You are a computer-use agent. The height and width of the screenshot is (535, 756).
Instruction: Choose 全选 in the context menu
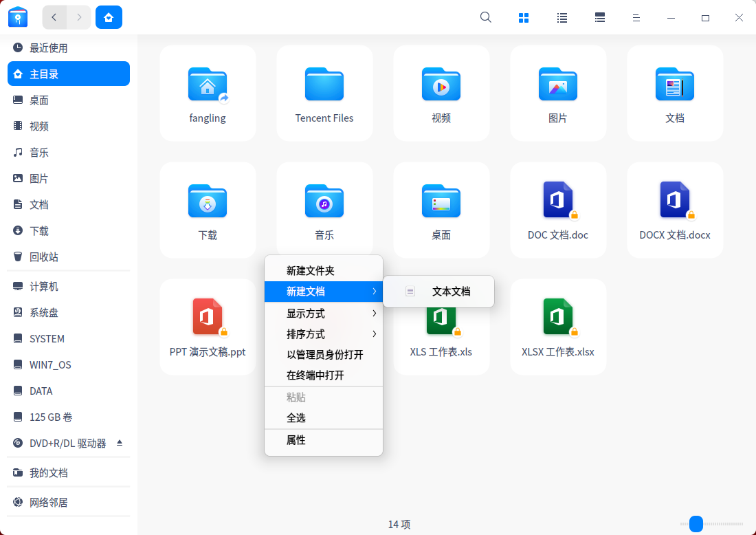pos(296,418)
